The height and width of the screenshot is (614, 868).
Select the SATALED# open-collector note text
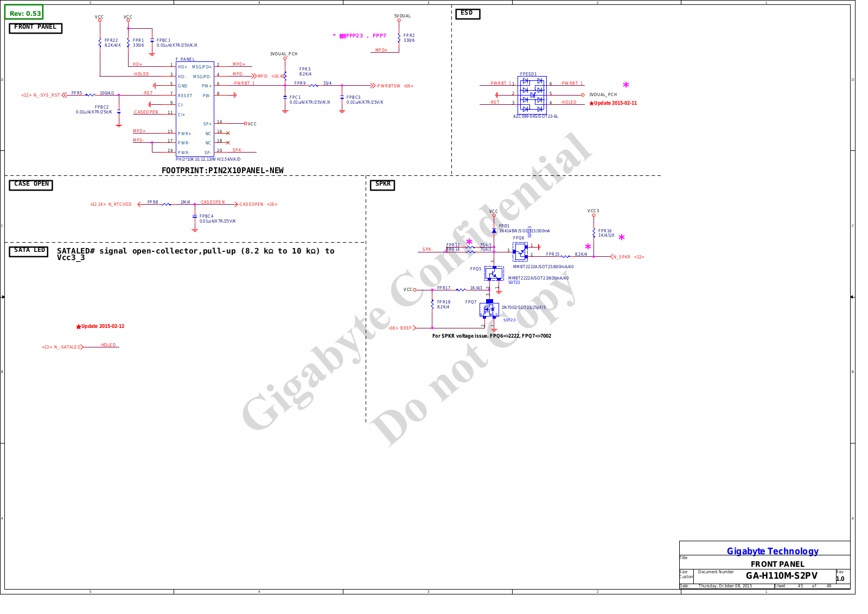pyautogui.click(x=196, y=254)
